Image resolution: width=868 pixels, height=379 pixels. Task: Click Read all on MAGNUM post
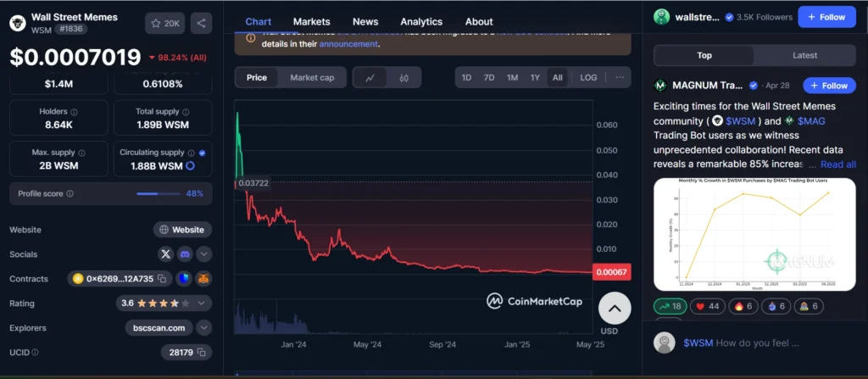(838, 164)
